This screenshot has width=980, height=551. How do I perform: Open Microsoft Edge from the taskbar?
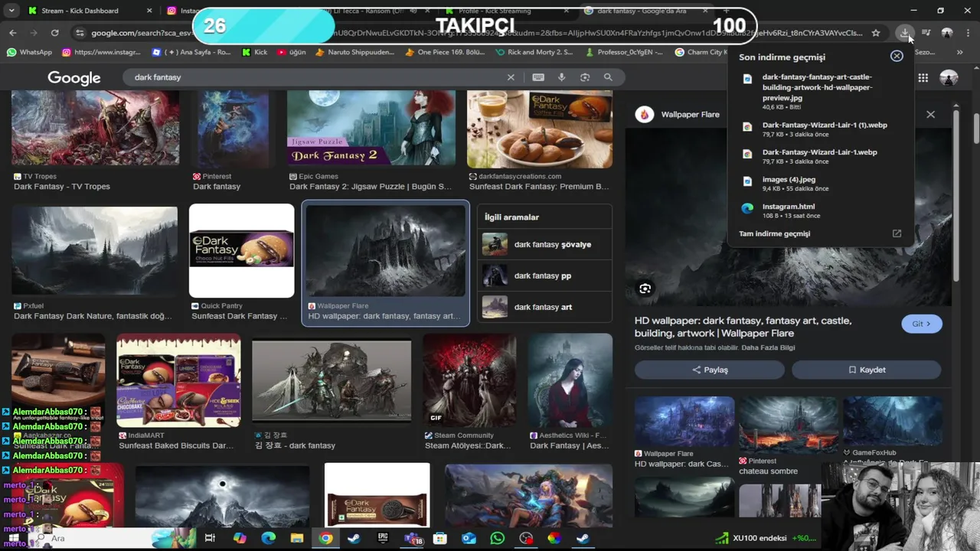click(268, 538)
